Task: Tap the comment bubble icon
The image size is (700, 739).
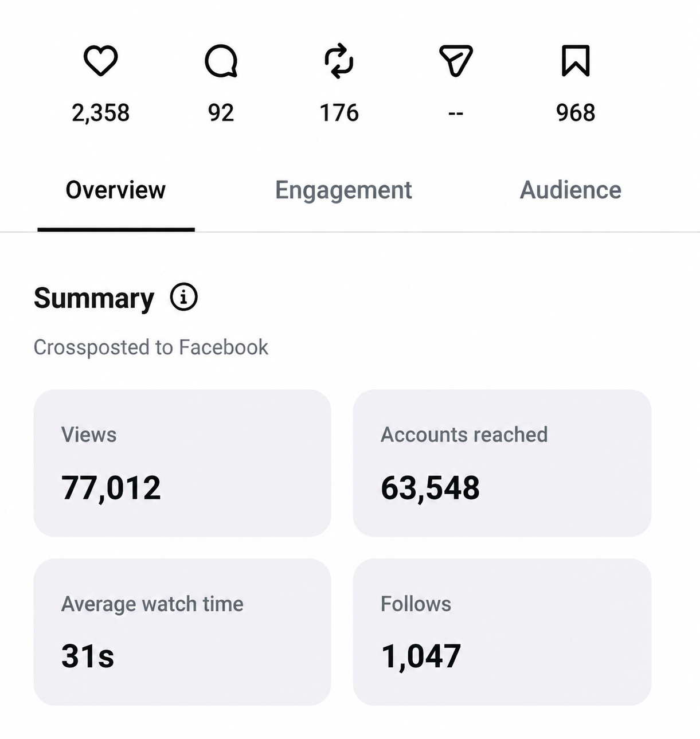Action: pyautogui.click(x=221, y=61)
